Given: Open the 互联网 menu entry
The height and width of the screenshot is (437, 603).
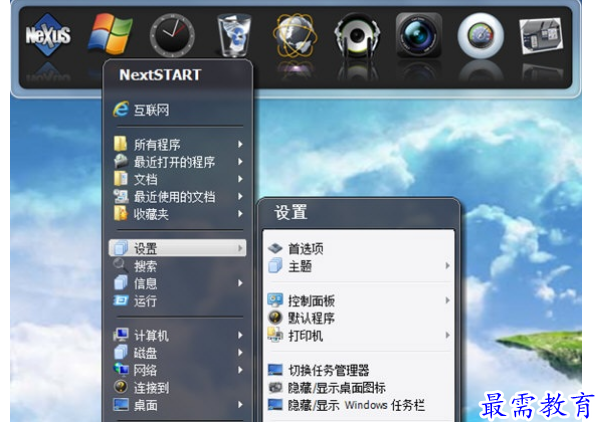Looking at the screenshot, I should click(x=178, y=110).
